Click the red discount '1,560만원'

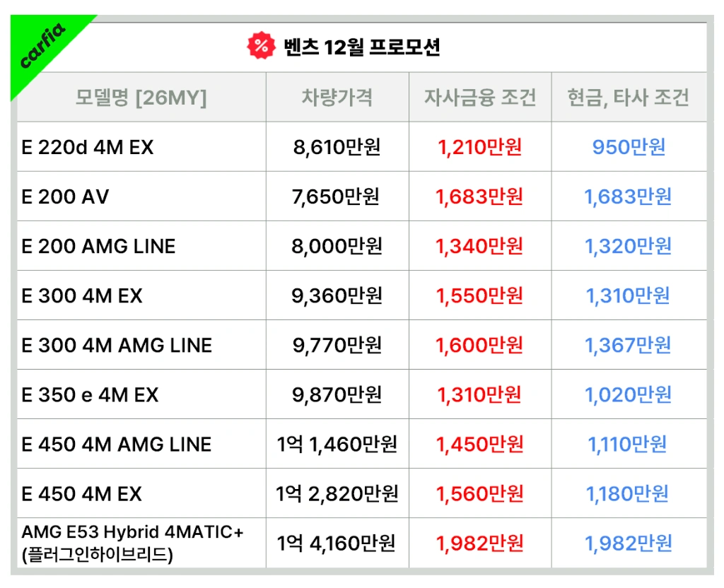[x=480, y=493]
